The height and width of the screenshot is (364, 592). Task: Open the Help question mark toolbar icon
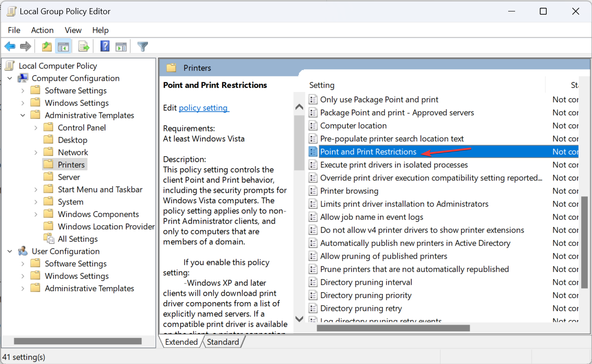(105, 46)
